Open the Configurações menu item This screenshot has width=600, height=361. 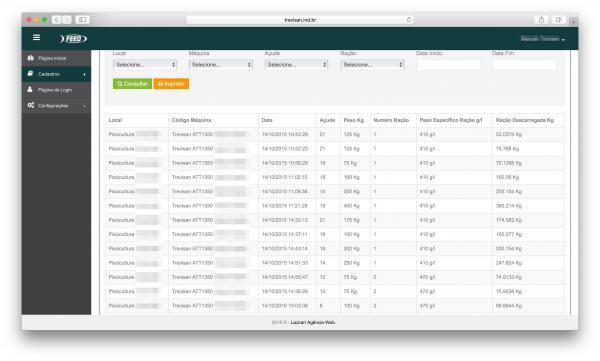57,105
